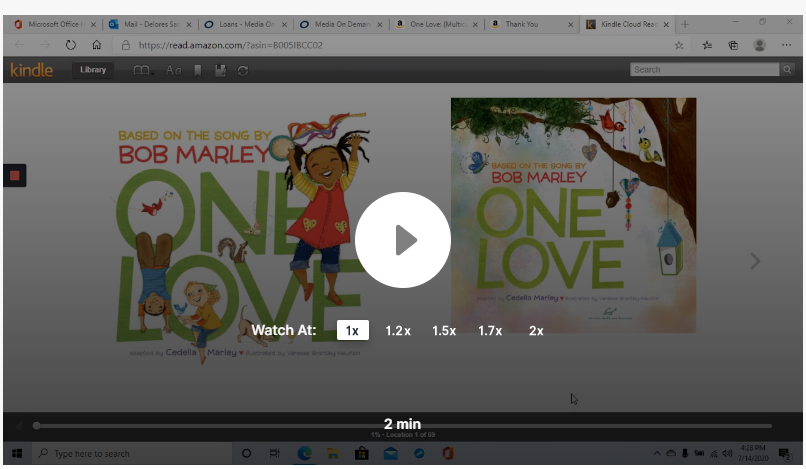Click the browser back arrow
806x469 pixels.
point(20,45)
